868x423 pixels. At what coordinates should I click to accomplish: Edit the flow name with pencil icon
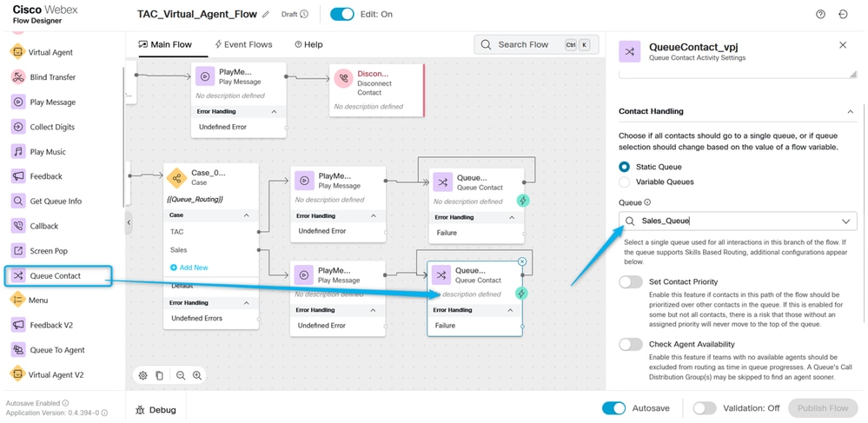[266, 15]
